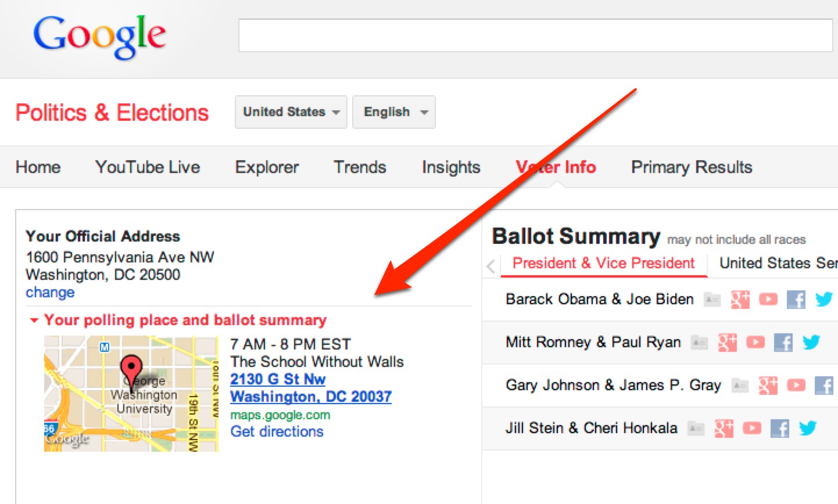Open Barack Obama's Google+ profile icon
838x504 pixels.
tap(740, 299)
